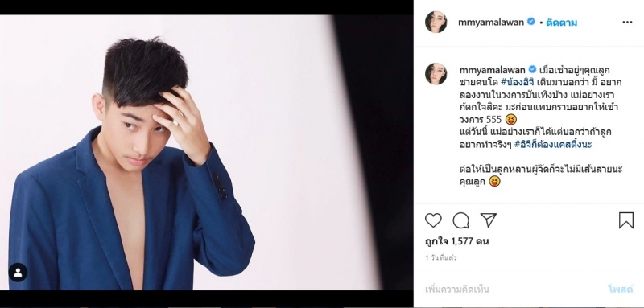Click the post timestamp 1 วันที่แล้ว
Screen dimensions: 644x308
(440, 258)
